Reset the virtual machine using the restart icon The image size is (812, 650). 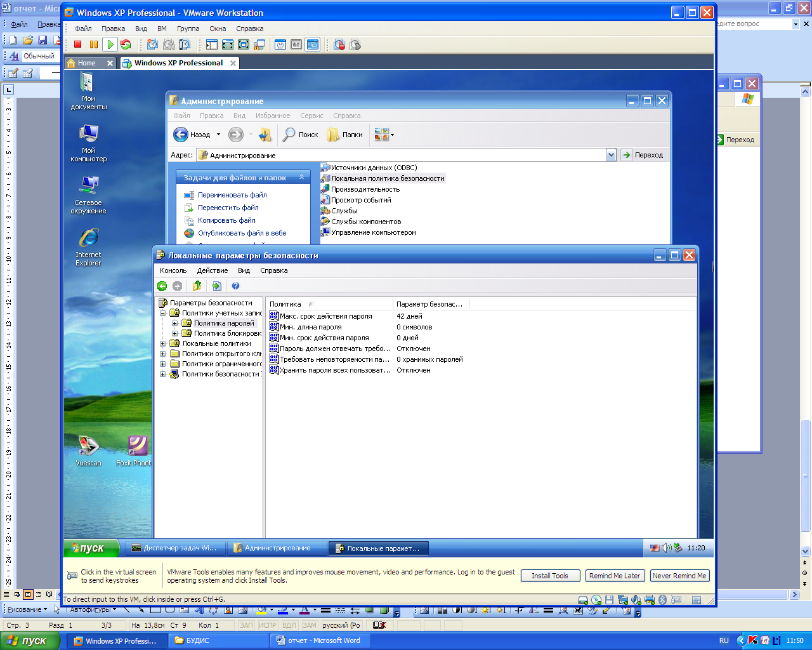[126, 44]
